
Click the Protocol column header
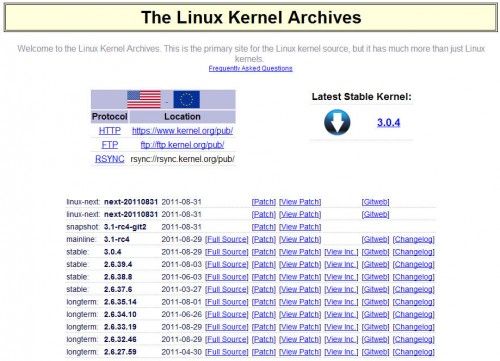pos(110,117)
